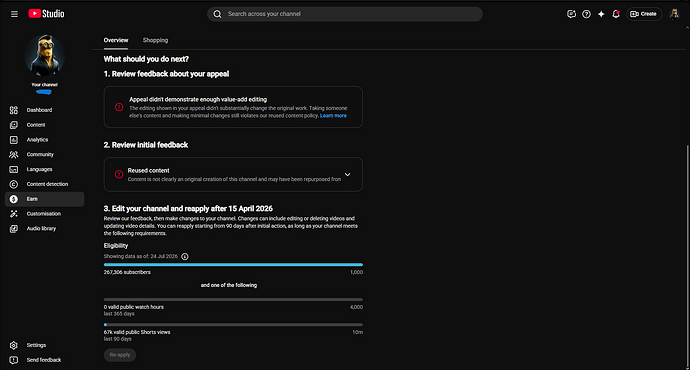Click the Audio library icon

click(14, 229)
